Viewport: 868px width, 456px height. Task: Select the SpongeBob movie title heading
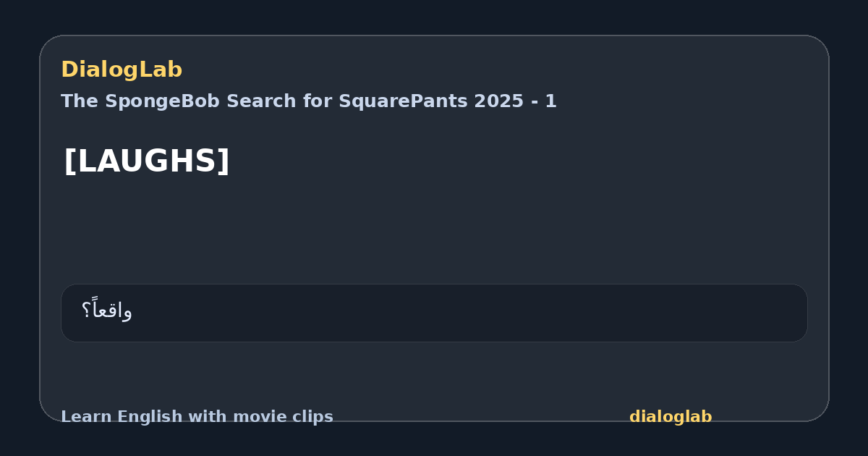[309, 101]
